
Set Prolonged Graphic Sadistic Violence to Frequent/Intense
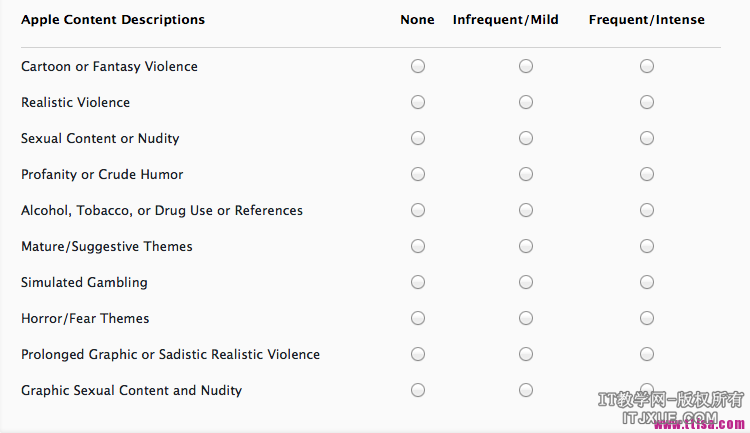tap(647, 354)
